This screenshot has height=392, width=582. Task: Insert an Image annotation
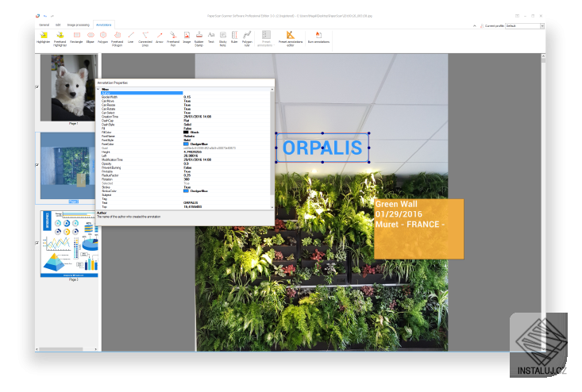pos(187,37)
